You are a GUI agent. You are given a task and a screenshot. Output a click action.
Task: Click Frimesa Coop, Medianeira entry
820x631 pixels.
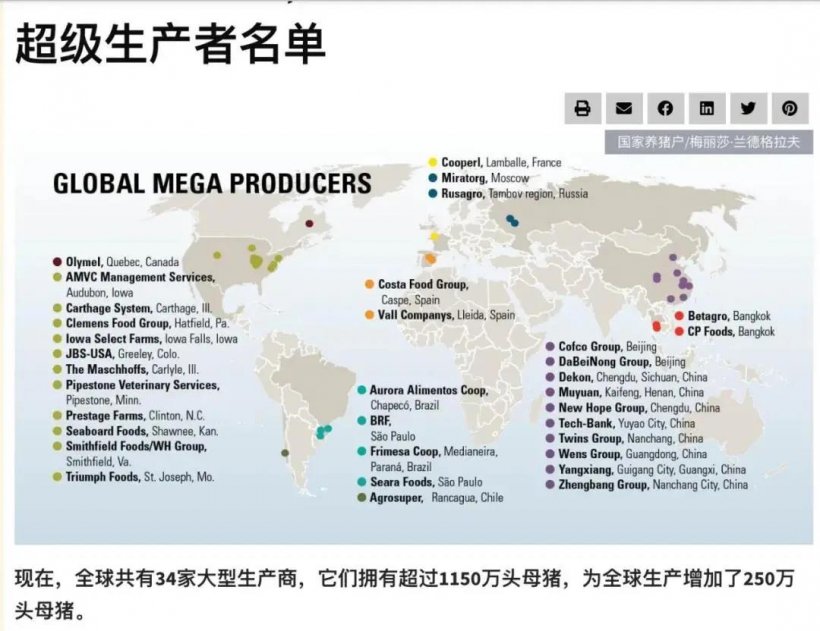pos(427,458)
